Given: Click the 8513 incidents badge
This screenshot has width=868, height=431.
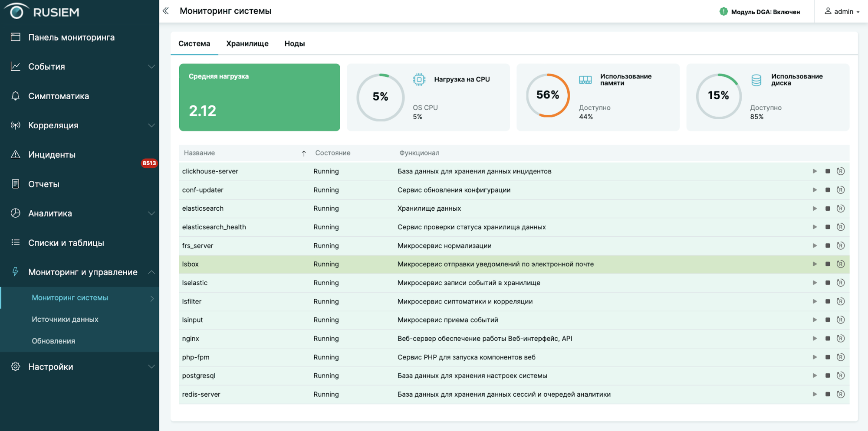Looking at the screenshot, I should click(149, 163).
